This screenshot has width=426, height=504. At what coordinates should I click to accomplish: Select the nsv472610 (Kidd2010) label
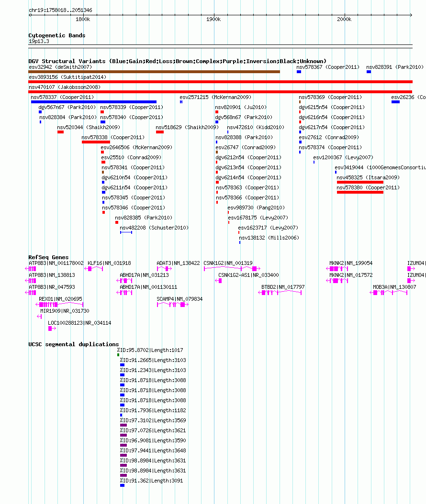coord(256,127)
